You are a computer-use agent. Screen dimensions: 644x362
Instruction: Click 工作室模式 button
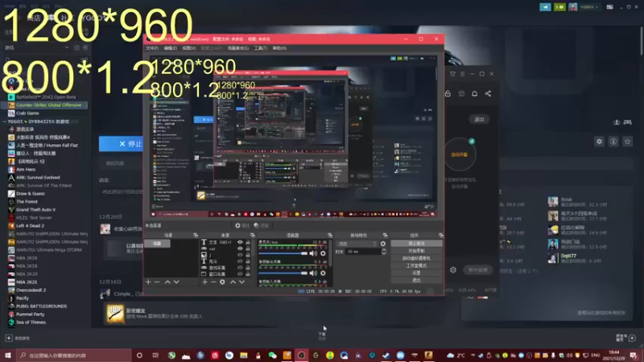[416, 265]
